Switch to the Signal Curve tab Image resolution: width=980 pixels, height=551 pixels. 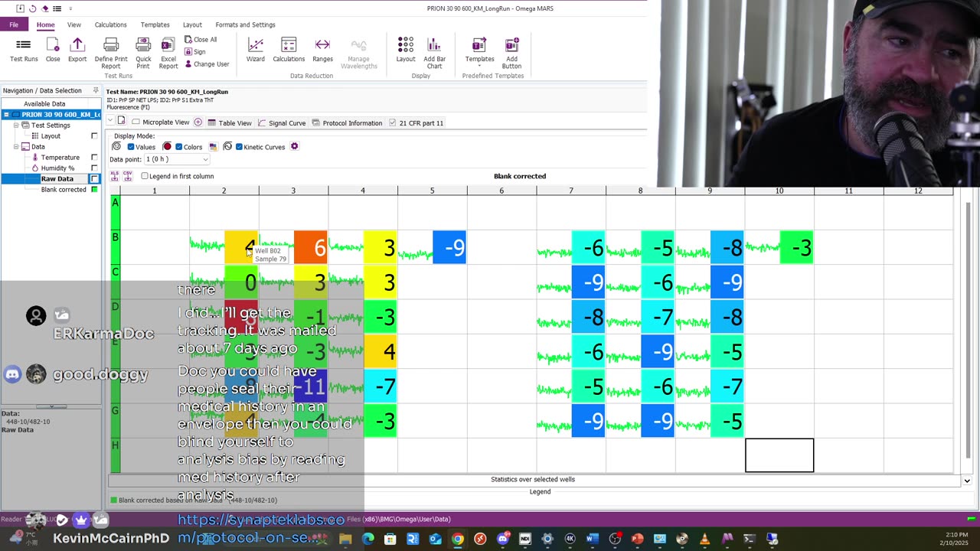click(x=281, y=122)
